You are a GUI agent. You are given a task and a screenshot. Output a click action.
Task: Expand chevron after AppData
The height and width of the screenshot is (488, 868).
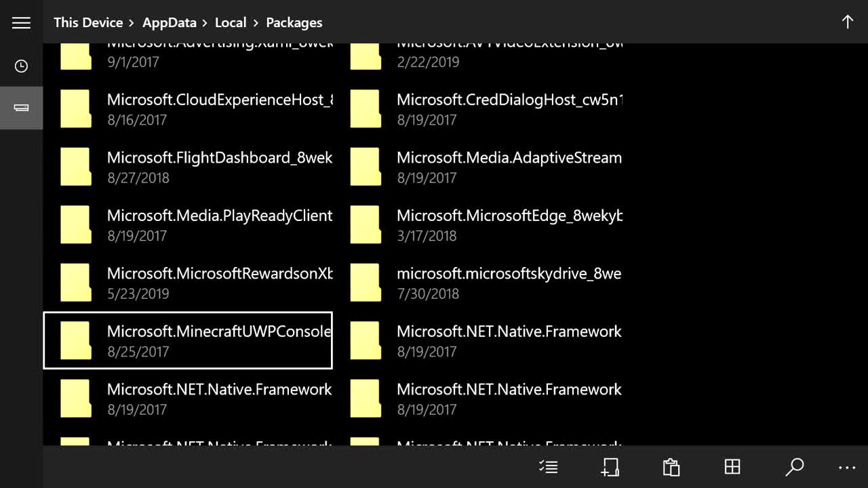(x=205, y=23)
